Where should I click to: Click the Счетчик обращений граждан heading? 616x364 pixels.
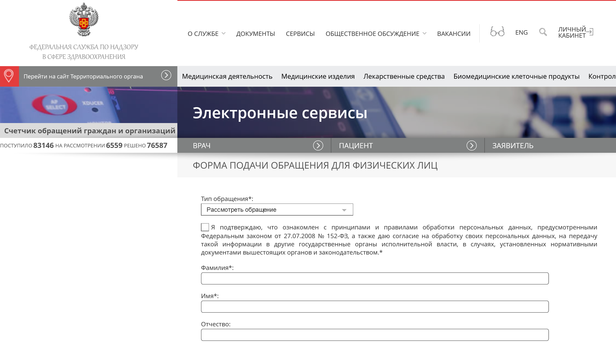pos(90,131)
